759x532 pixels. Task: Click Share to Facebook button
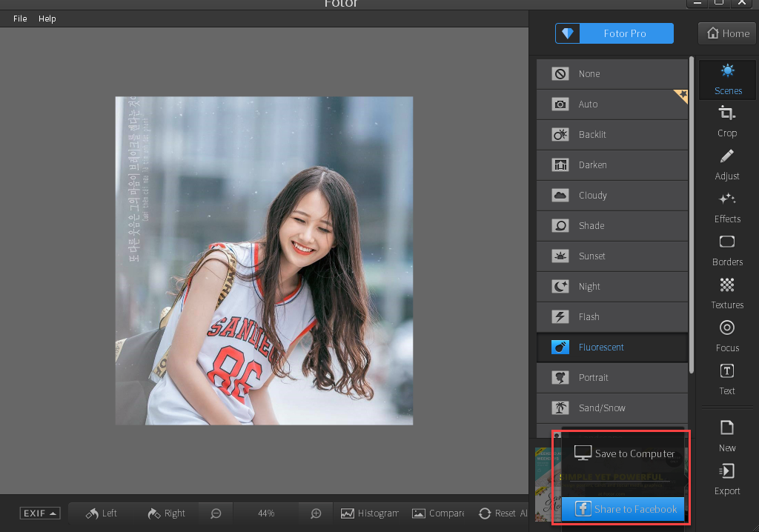624,509
